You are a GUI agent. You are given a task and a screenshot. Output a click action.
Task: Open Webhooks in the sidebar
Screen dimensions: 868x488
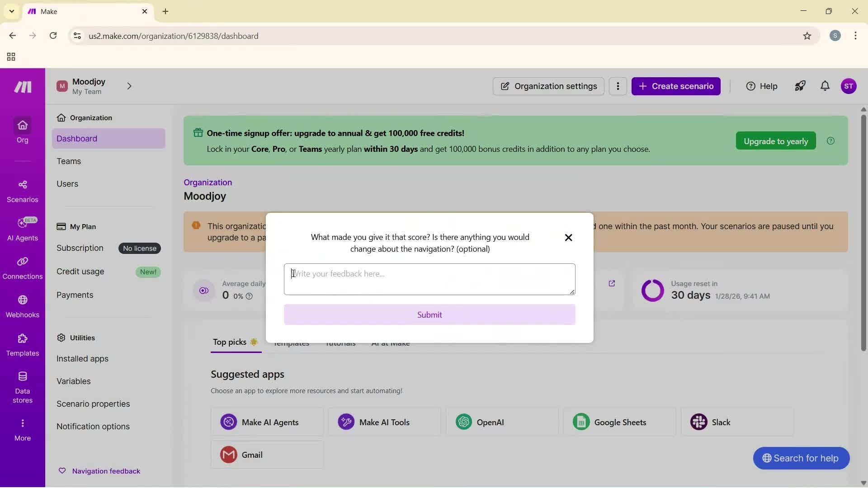pyautogui.click(x=22, y=307)
